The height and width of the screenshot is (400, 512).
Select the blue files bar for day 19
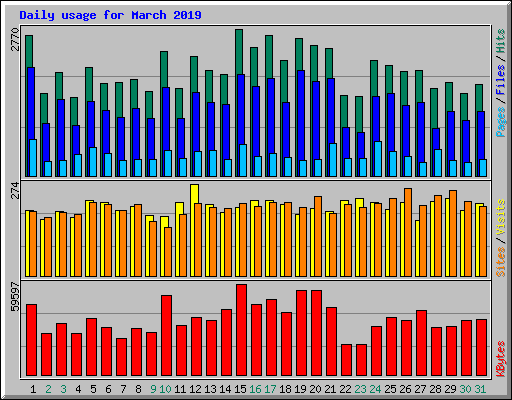[301, 115]
